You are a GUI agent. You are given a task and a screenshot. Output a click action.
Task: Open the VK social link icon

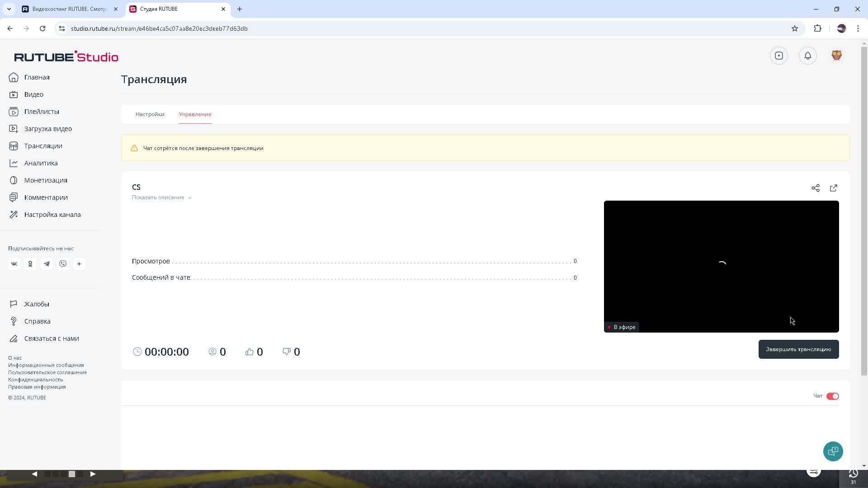14,264
